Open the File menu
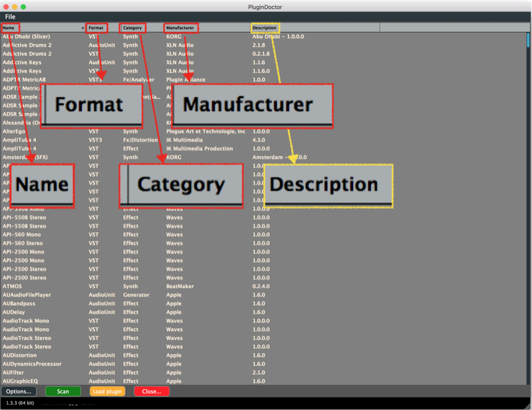Image resolution: width=532 pixels, height=410 pixels. (10, 17)
